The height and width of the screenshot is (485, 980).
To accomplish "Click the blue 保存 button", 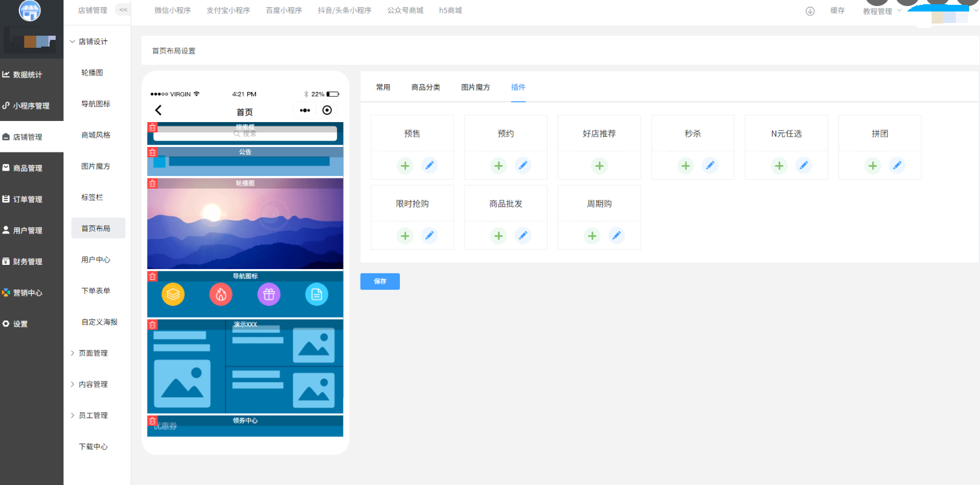I will 380,281.
